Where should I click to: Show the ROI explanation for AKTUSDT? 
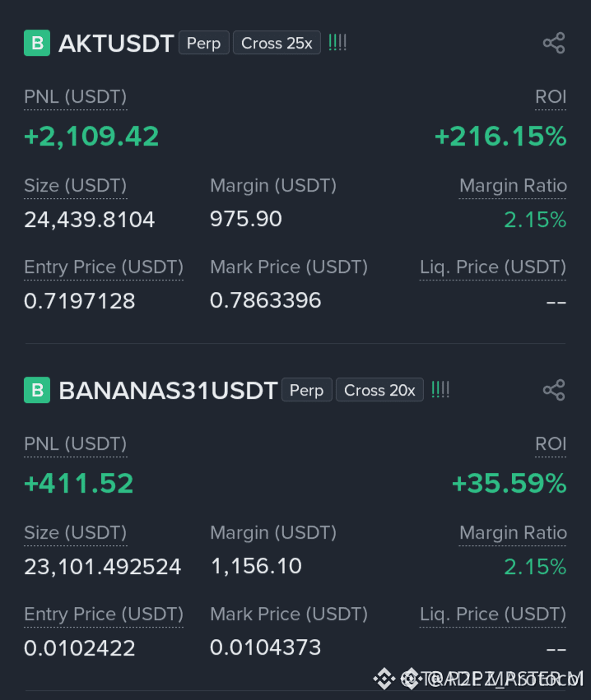551,97
